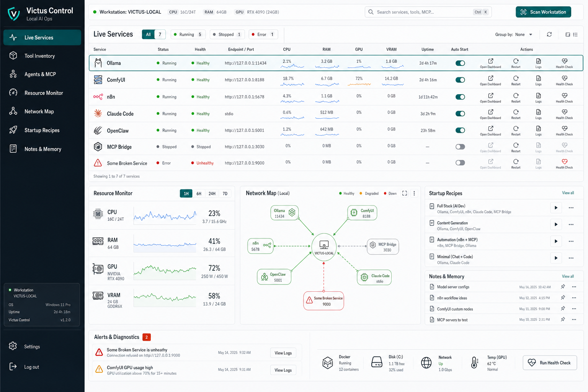Run Health Check for Claude Code row

point(564,114)
